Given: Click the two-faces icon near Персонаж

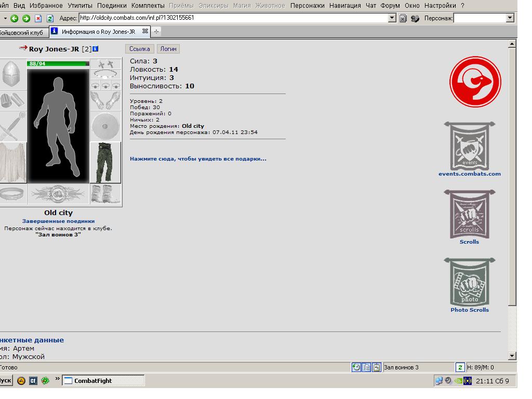Looking at the screenshot, I should point(415,18).
